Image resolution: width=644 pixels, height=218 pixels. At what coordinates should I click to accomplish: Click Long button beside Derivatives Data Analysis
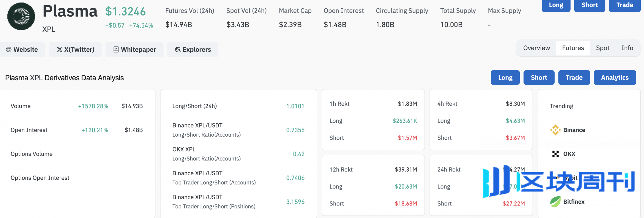pos(505,78)
